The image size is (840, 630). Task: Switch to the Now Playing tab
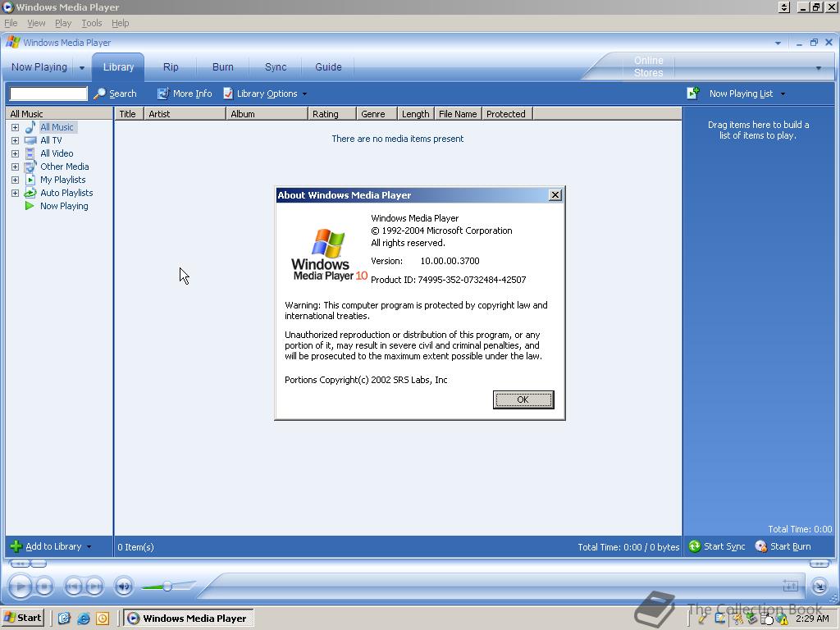click(39, 67)
